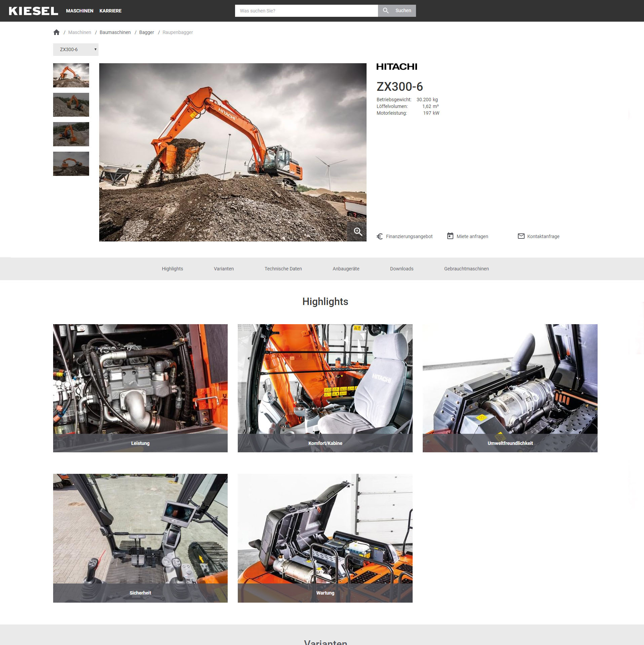Click the zoom icon on main excavator image
Image resolution: width=644 pixels, height=645 pixels.
pos(358,231)
